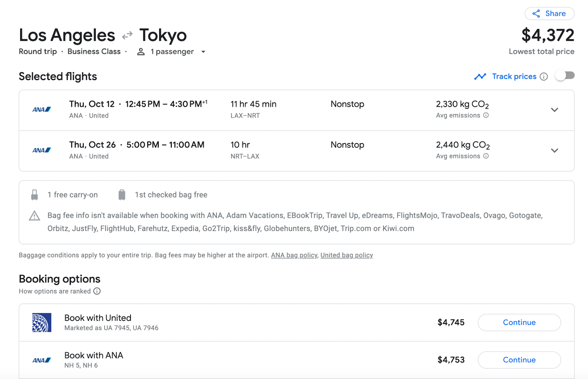Continue booking with ANA at $4,753

(519, 360)
